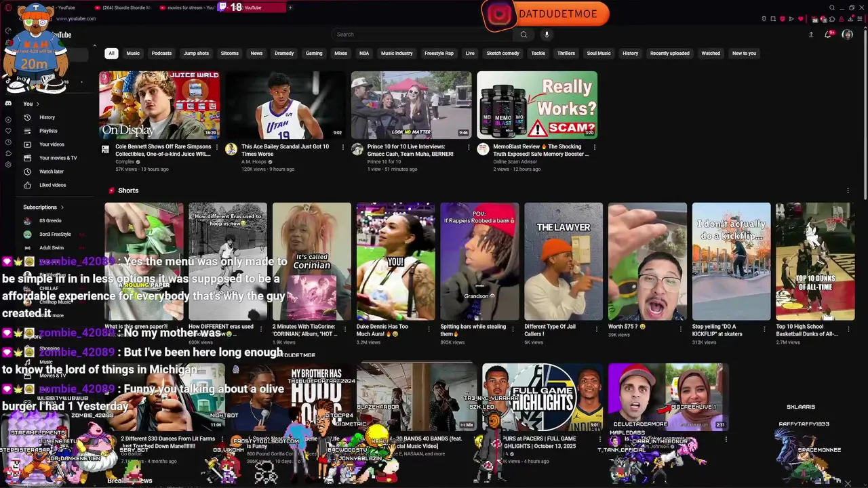Open Online Scam Advisor channel
Screen dimensions: 868x488
click(515, 162)
